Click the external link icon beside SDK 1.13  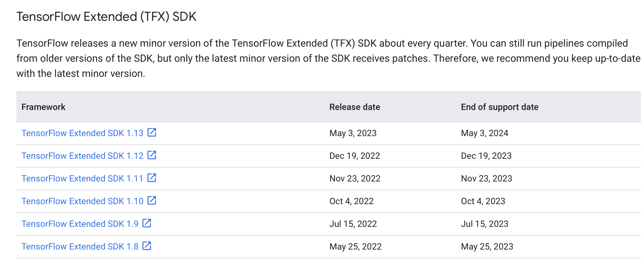point(152,133)
